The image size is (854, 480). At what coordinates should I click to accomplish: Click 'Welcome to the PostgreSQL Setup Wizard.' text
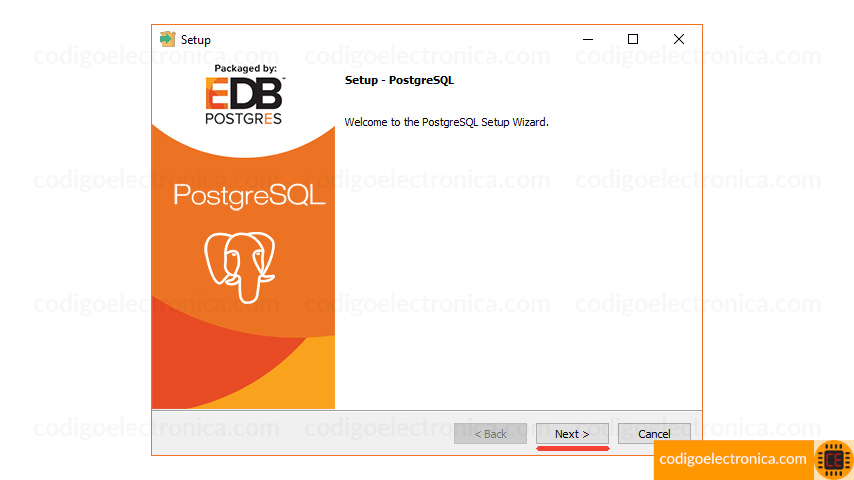coord(446,122)
